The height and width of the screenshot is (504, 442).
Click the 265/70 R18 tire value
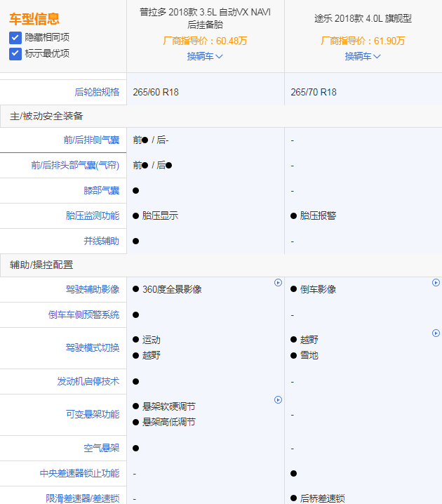[314, 92]
